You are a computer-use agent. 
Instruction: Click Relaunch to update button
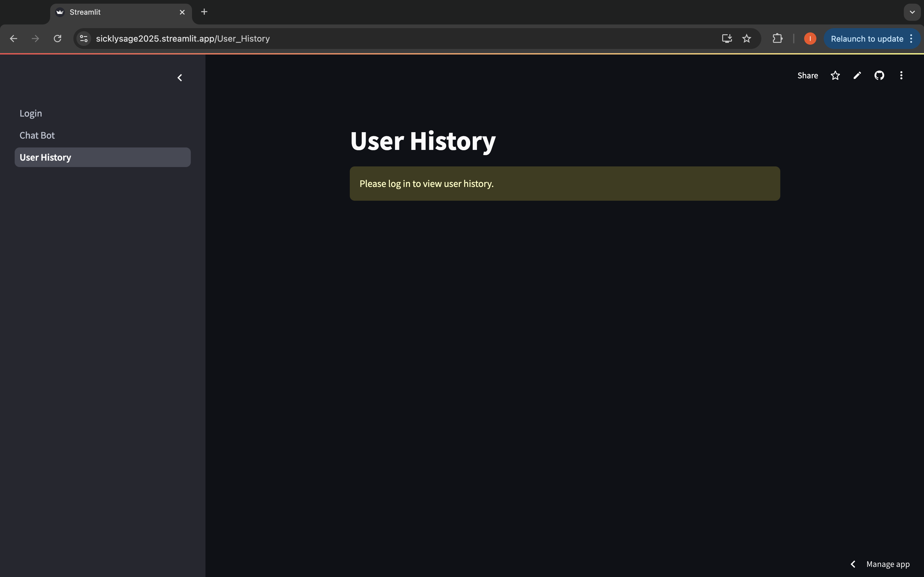(867, 39)
